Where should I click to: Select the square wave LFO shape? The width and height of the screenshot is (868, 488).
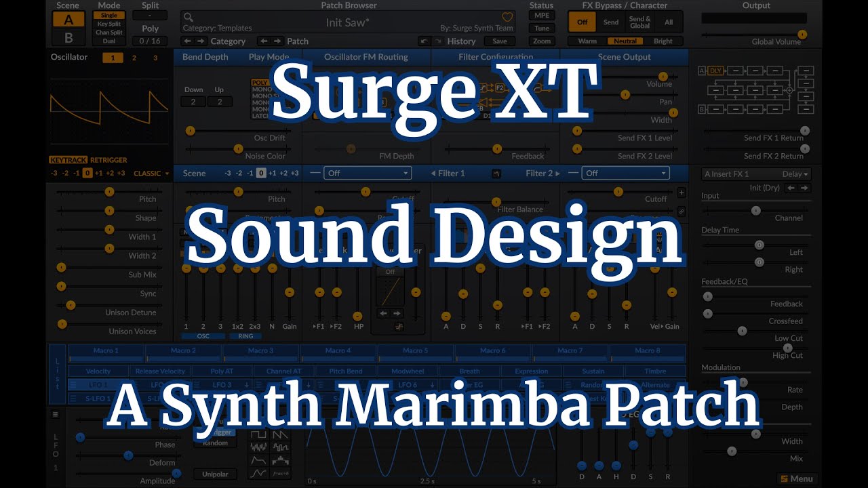coord(258,434)
